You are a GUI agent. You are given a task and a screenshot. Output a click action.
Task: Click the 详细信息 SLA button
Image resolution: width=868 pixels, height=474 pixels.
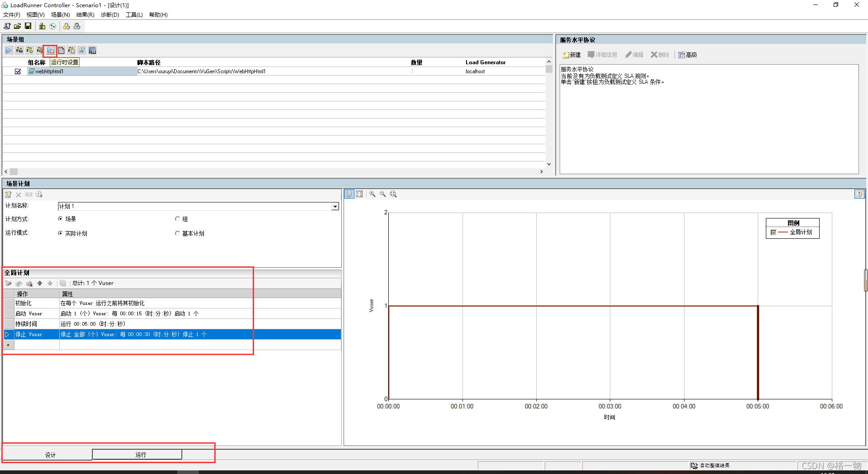pos(602,55)
